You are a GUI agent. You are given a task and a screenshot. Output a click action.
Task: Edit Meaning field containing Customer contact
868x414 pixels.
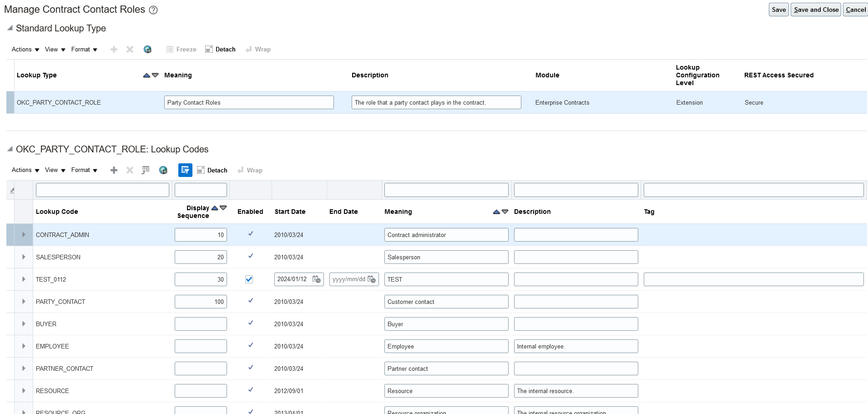[446, 302]
